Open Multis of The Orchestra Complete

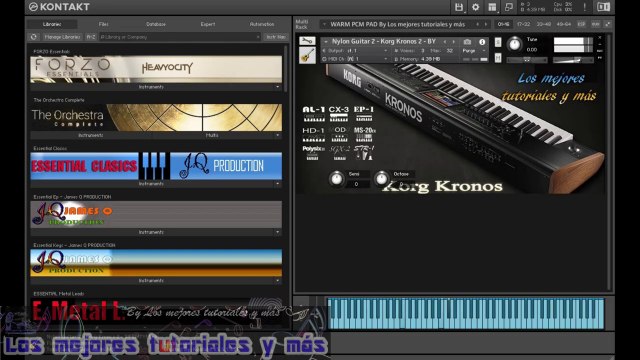(x=212, y=135)
